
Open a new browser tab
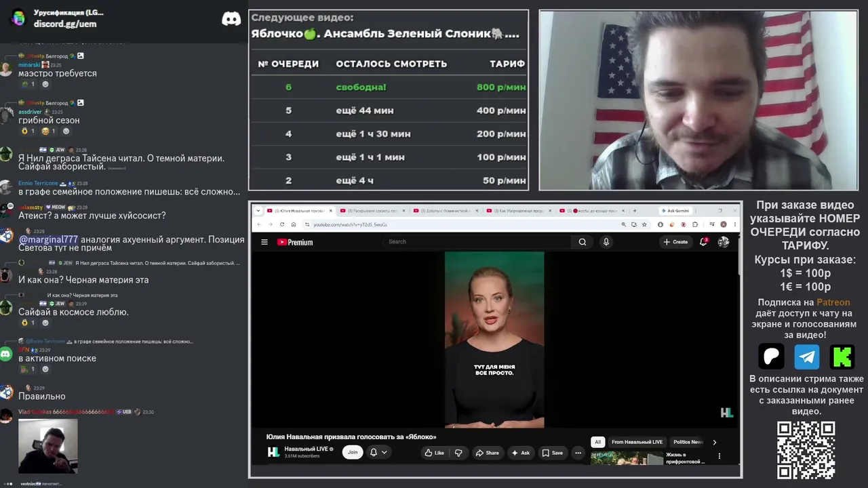coord(635,211)
